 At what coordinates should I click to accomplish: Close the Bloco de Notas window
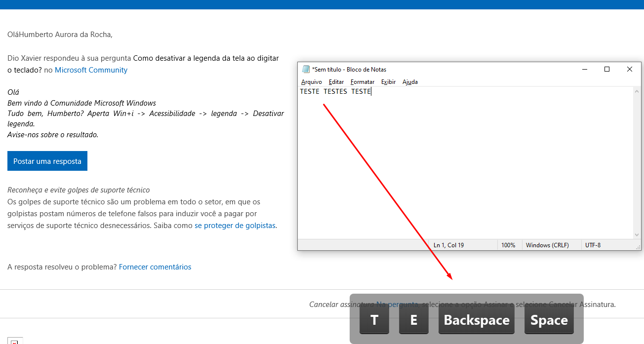[x=630, y=70]
